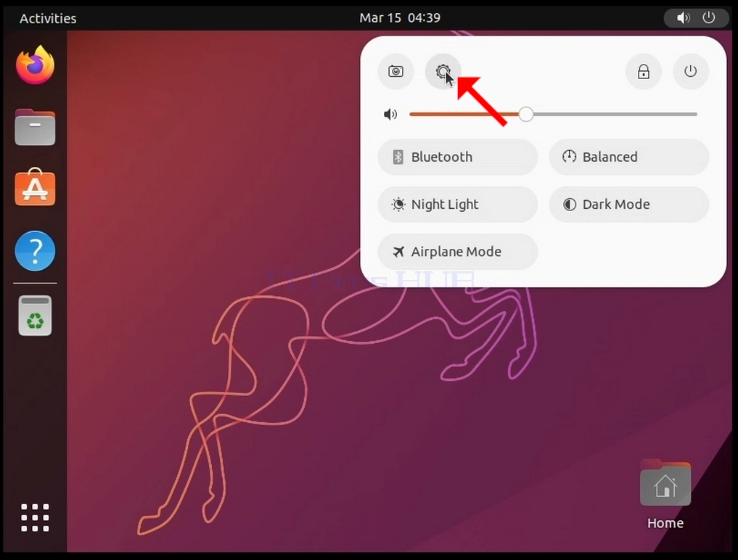Mute sound via the speaker icon beside the volume slider
The width and height of the screenshot is (738, 560).
390,115
